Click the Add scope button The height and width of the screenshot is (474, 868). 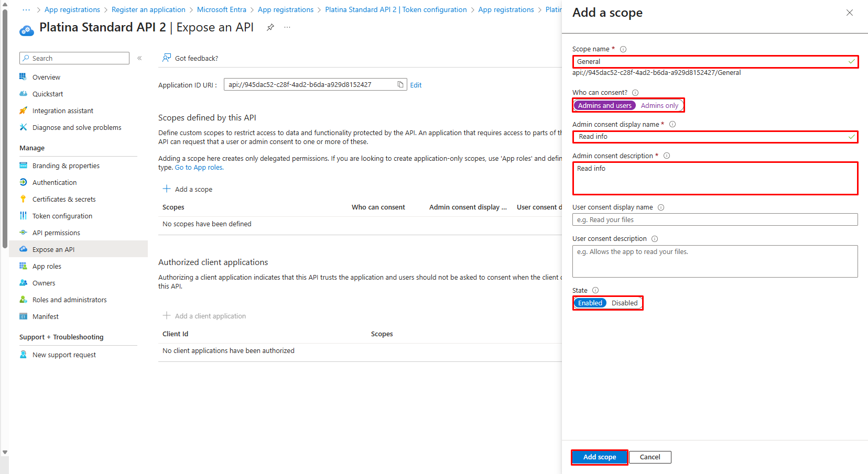[599, 457]
